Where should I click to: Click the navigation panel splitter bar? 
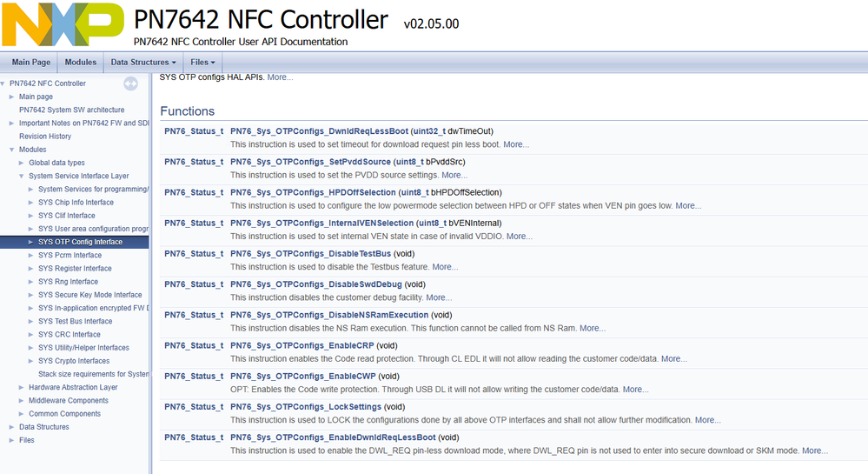pyautogui.click(x=150, y=273)
